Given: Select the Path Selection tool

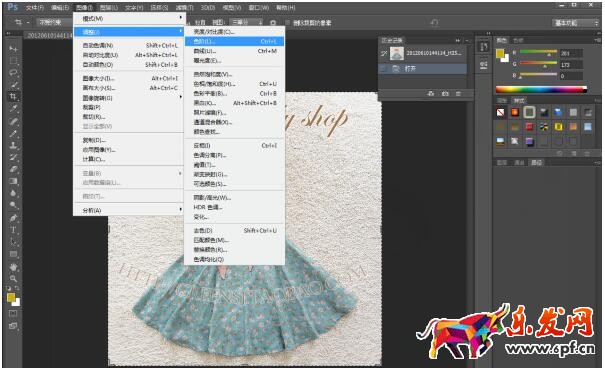Looking at the screenshot, I should pos(14,242).
